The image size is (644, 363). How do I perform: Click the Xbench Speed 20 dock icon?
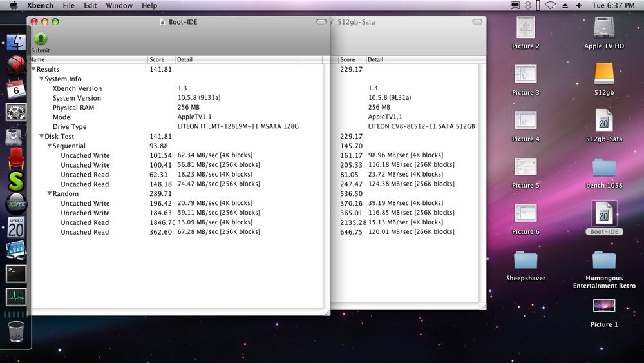point(16,228)
